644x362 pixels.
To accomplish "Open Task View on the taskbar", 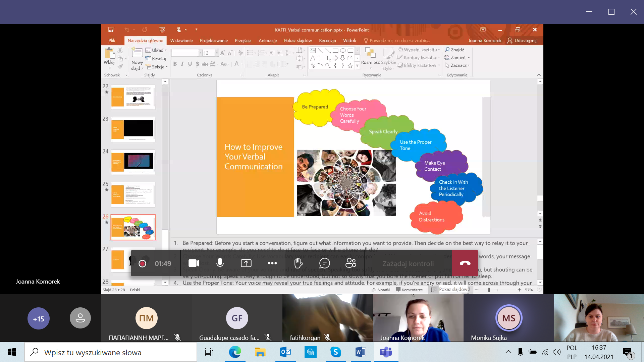I will click(209, 352).
